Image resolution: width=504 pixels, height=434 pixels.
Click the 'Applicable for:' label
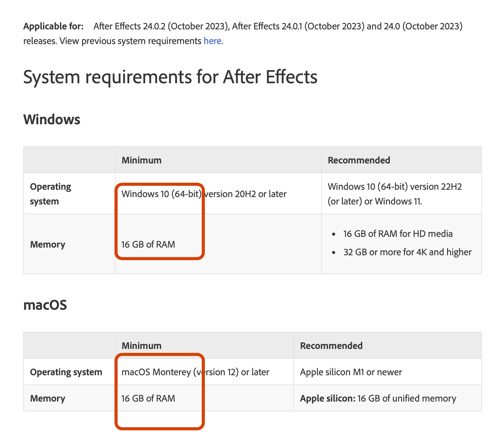click(53, 26)
